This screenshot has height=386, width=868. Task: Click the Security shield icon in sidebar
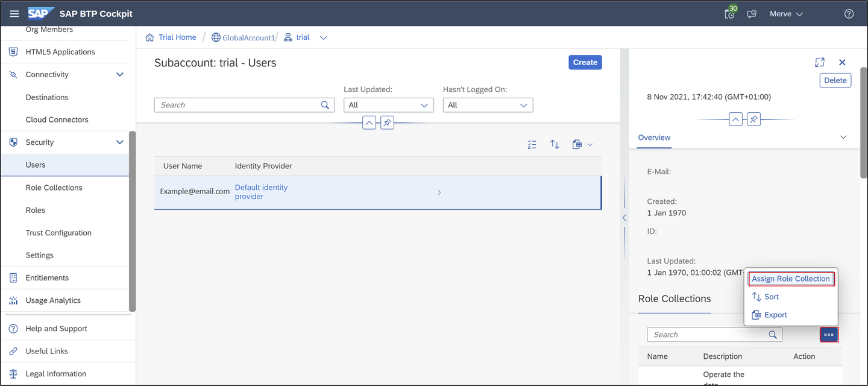pyautogui.click(x=13, y=142)
